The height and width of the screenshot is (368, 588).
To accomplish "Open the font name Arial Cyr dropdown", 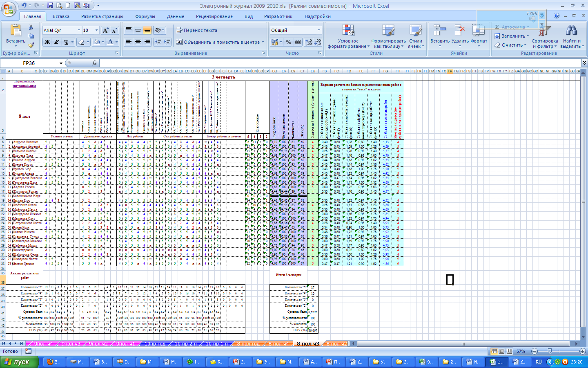I will click(79, 30).
